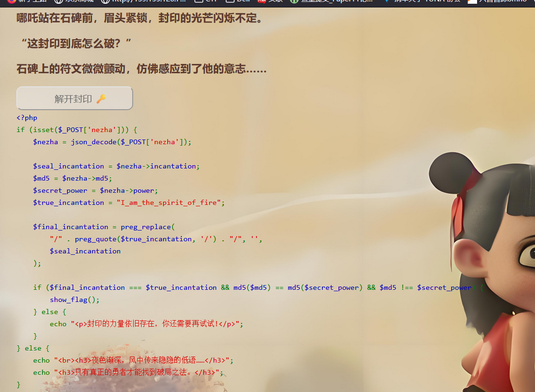Screen dimensions: 535x392
Task: Click the heading line starting 哪吒站在石碑前
Action: [x=140, y=18]
